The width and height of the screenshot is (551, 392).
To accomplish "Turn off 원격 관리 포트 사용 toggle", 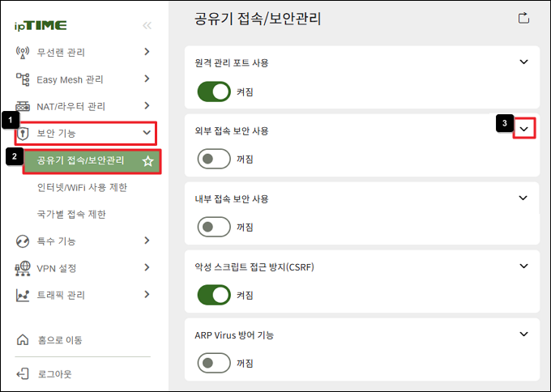I will point(214,92).
